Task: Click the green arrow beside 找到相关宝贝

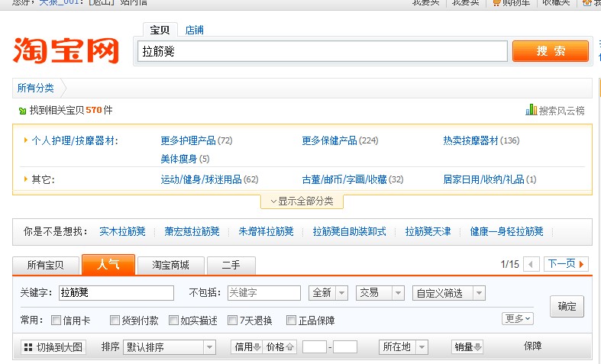Action: click(x=23, y=111)
